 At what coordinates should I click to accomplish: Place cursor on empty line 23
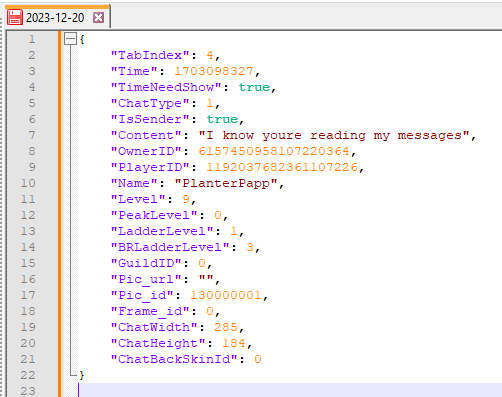tap(290, 390)
